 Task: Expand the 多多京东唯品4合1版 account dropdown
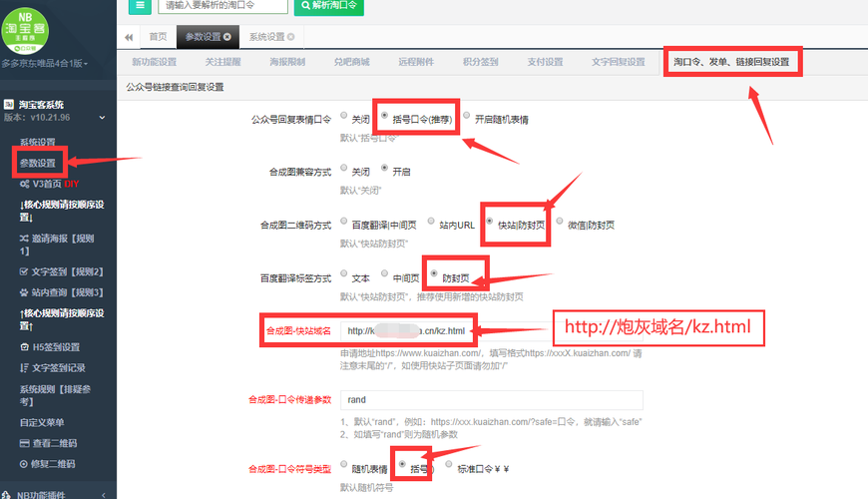(44, 64)
